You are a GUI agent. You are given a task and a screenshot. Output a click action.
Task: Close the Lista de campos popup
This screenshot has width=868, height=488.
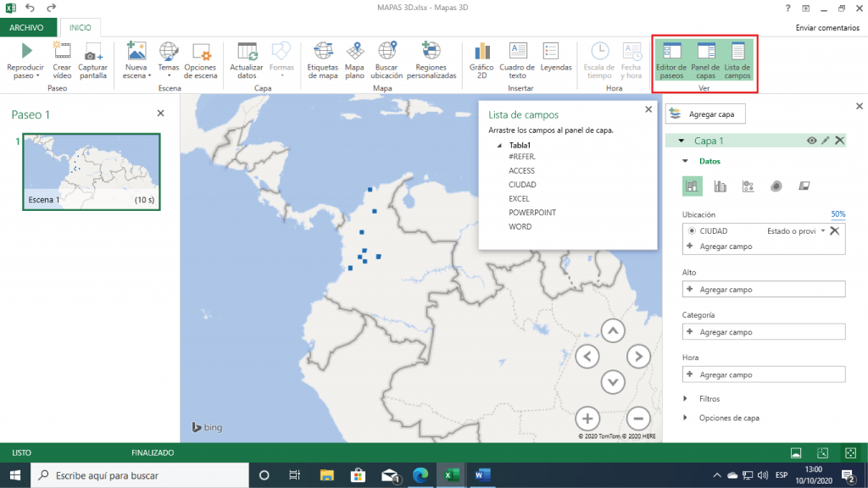pos(648,109)
